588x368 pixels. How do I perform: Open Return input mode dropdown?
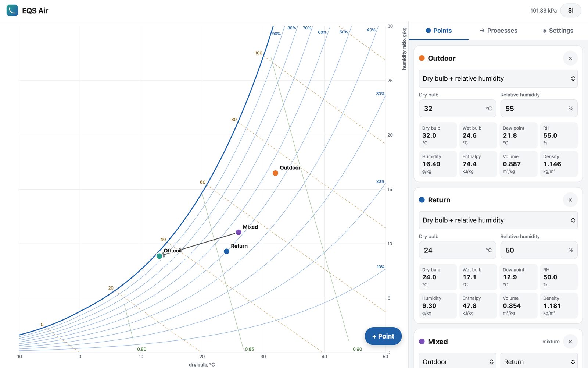498,220
